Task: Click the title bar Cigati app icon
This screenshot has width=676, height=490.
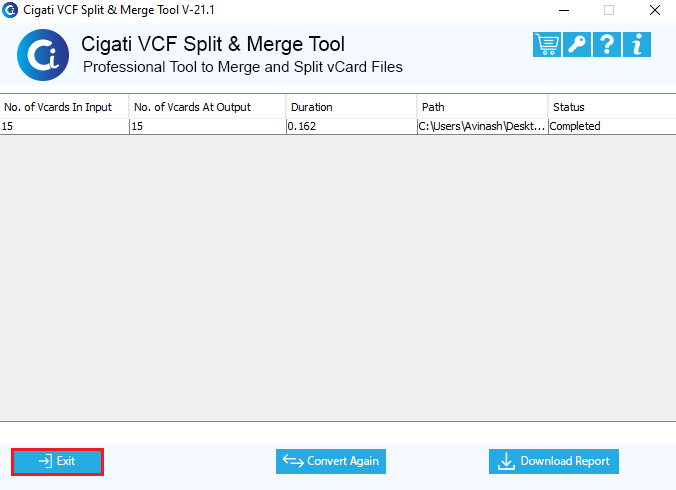Action: (10, 10)
